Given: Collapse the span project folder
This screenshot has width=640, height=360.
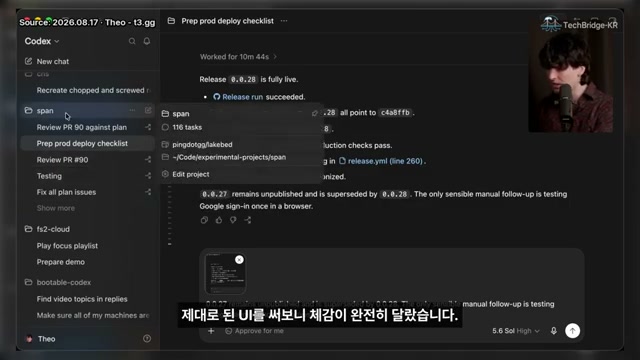Looking at the screenshot, I should [28, 111].
